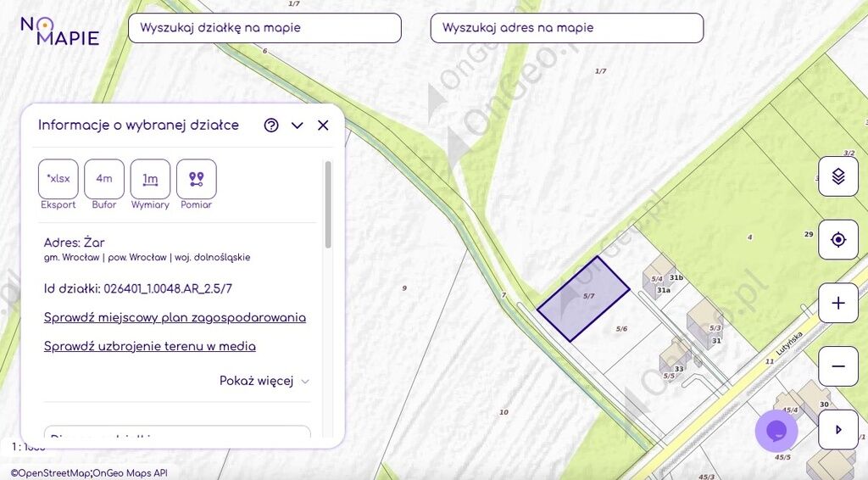Viewport: 868px width, 480px height.
Task: Expand the right side arrow panel
Action: (x=838, y=429)
